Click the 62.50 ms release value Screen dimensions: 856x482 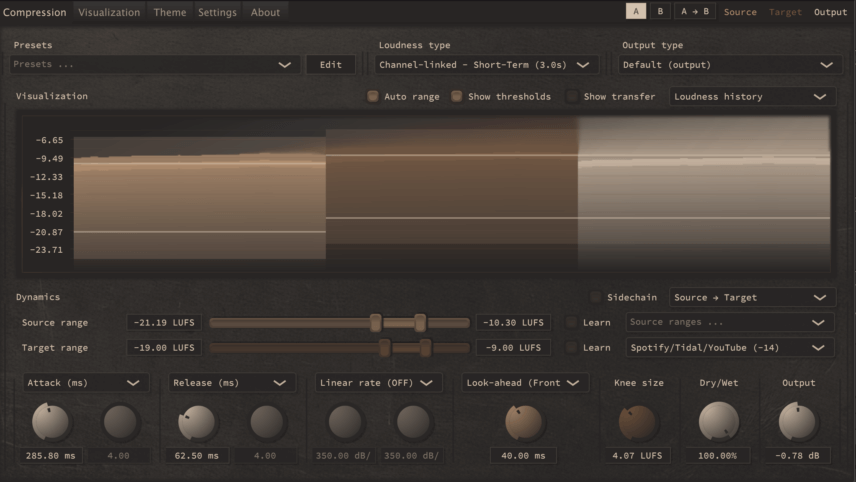(x=197, y=455)
